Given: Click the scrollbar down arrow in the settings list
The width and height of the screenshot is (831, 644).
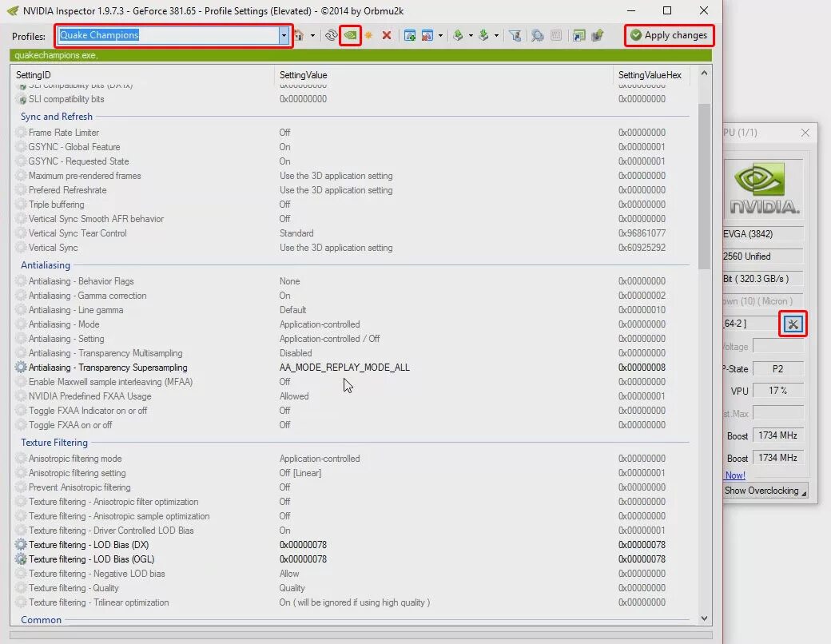Looking at the screenshot, I should [704, 618].
